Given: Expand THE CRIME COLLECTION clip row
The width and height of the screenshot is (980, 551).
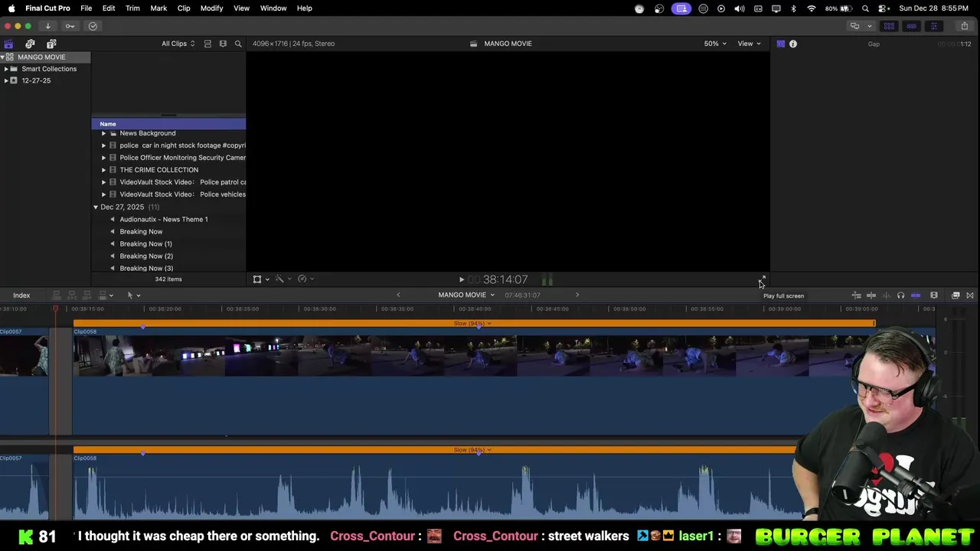Looking at the screenshot, I should pyautogui.click(x=103, y=170).
